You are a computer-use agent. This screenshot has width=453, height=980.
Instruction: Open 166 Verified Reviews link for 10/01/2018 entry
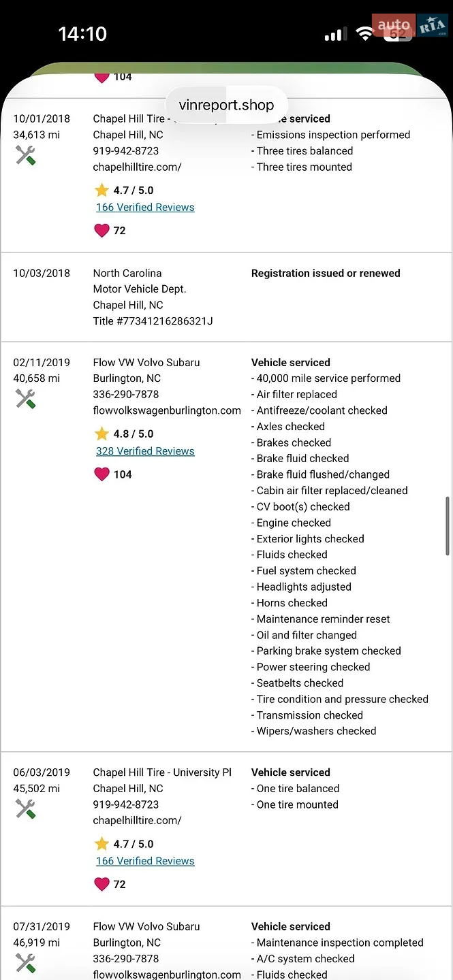click(145, 208)
